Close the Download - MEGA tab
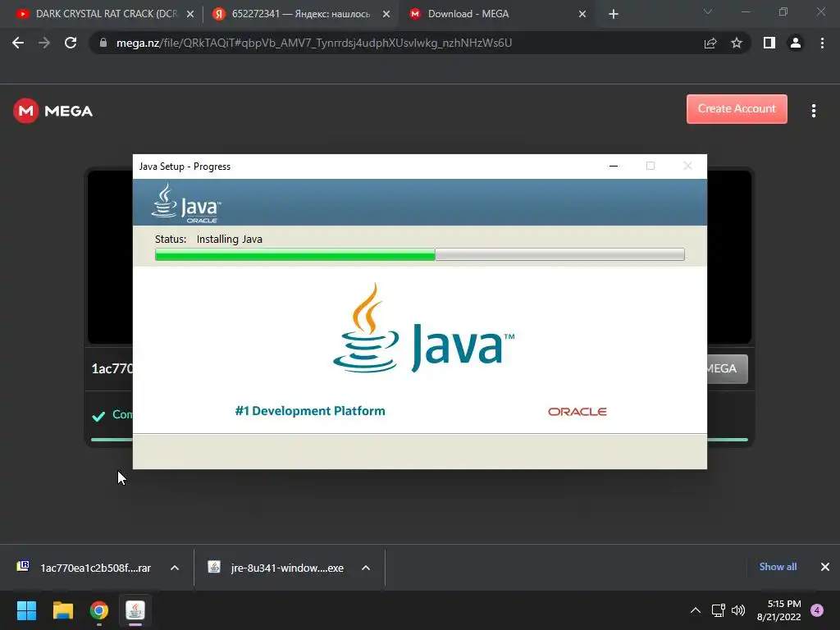The image size is (840, 630). tap(582, 14)
